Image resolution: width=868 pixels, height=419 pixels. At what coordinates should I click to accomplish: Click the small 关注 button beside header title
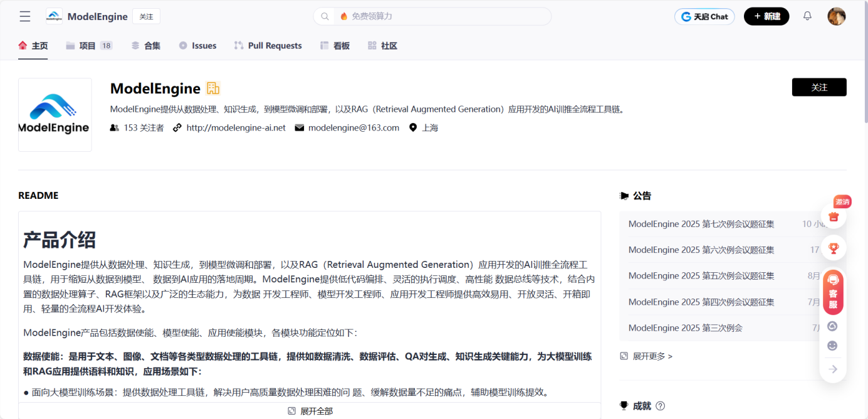pos(146,16)
